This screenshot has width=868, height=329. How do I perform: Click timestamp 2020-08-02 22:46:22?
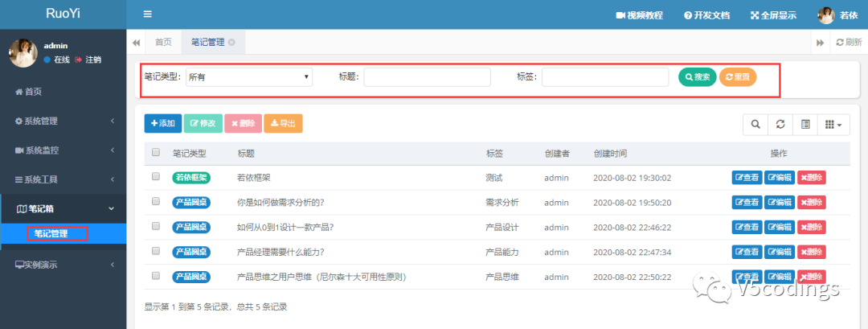pyautogui.click(x=633, y=227)
